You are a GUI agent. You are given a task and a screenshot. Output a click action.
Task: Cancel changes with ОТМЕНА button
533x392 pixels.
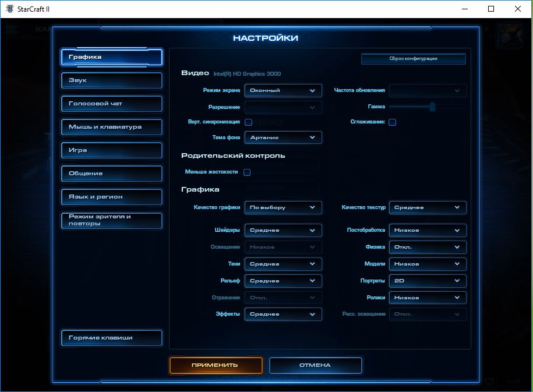point(316,365)
